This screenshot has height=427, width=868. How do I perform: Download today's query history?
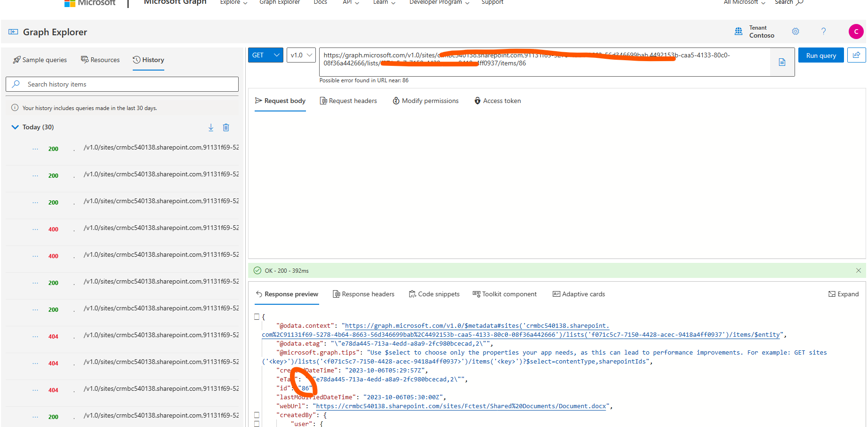[x=211, y=127]
